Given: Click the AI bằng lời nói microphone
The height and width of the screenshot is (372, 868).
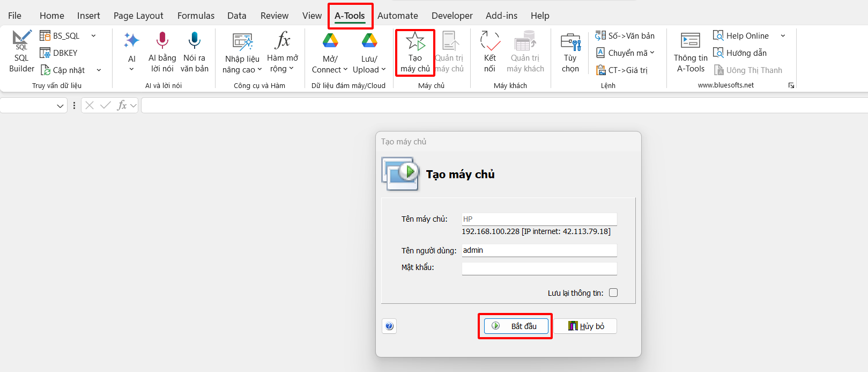Looking at the screenshot, I should click(162, 40).
